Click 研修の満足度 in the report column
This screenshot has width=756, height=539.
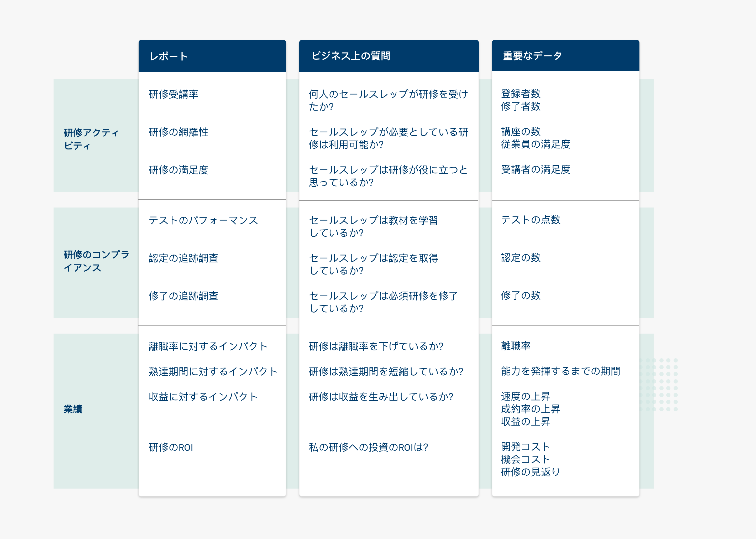(178, 170)
